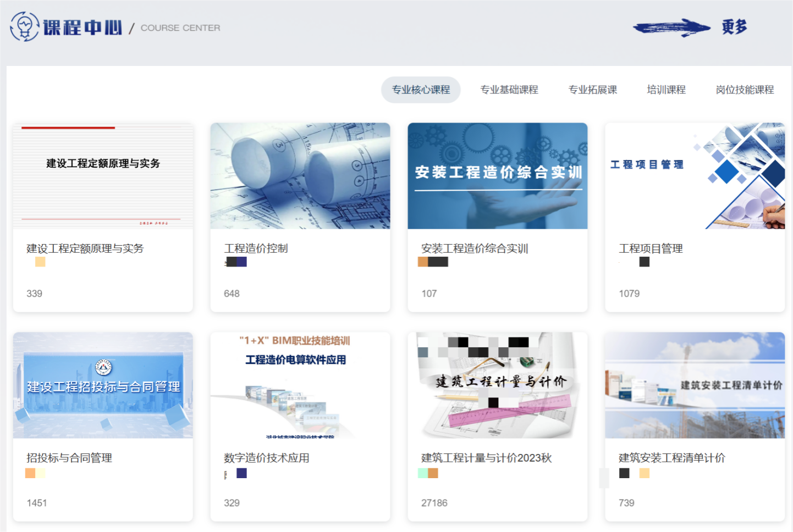Viewport: 793px width, 532px height.
Task: Open the 更多 (more) link
Action: (735, 27)
